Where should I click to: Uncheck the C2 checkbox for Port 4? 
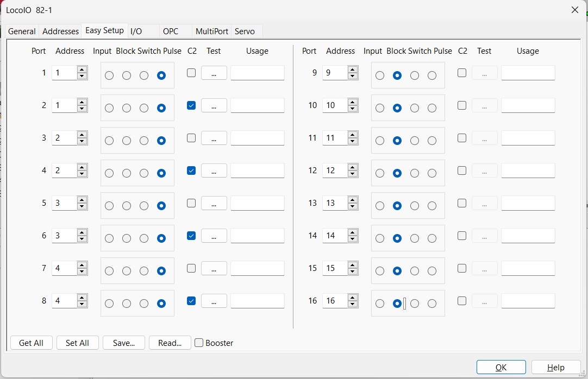click(191, 170)
